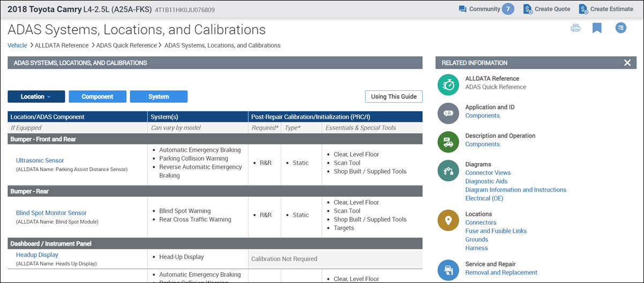The height and width of the screenshot is (283, 644).
Task: Open the Blind Spot Monitor Sensor link
Action: [51, 213]
